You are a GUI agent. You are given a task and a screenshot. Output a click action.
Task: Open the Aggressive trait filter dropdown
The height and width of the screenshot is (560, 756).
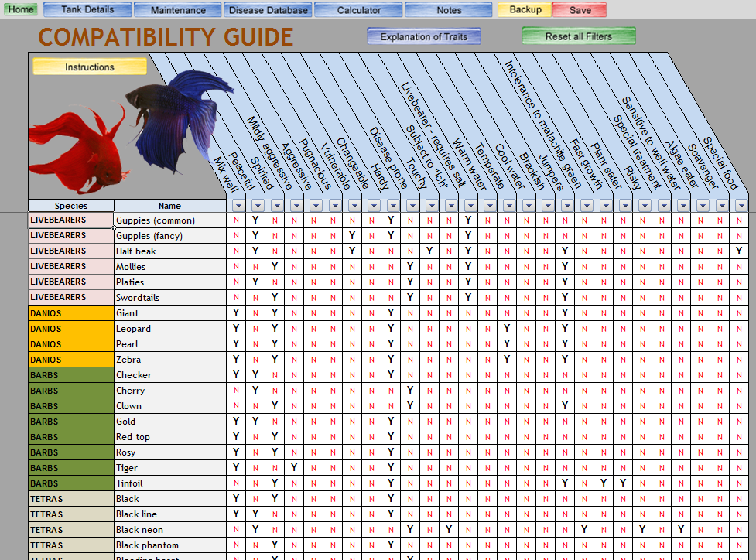[x=314, y=206]
